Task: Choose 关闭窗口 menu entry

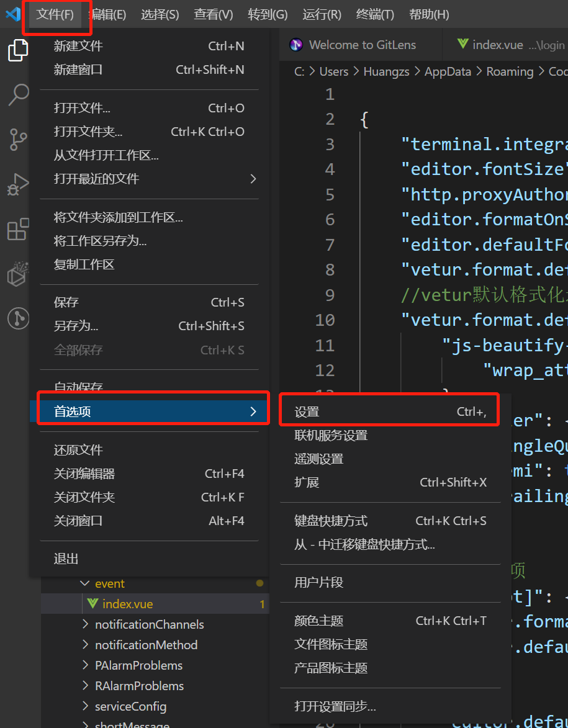Action: tap(149, 521)
